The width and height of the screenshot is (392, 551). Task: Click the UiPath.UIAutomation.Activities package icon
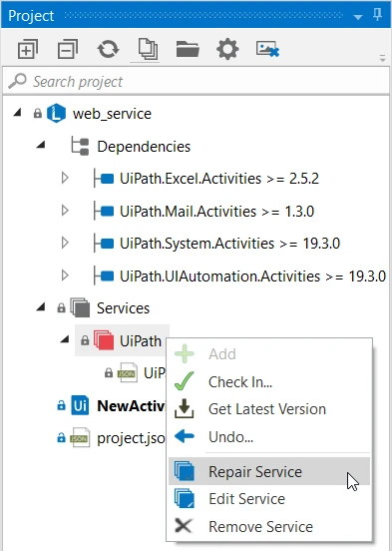pos(104,275)
